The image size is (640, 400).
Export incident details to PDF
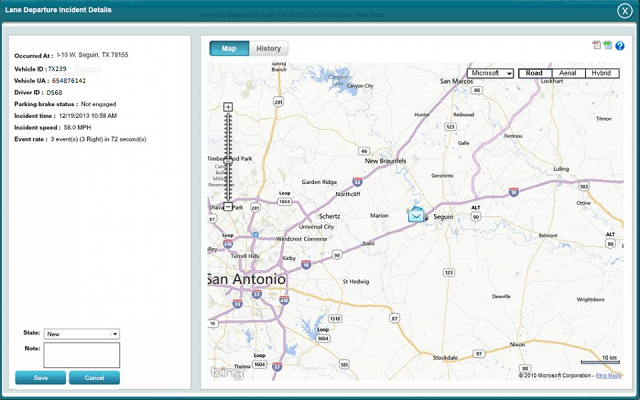(597, 46)
